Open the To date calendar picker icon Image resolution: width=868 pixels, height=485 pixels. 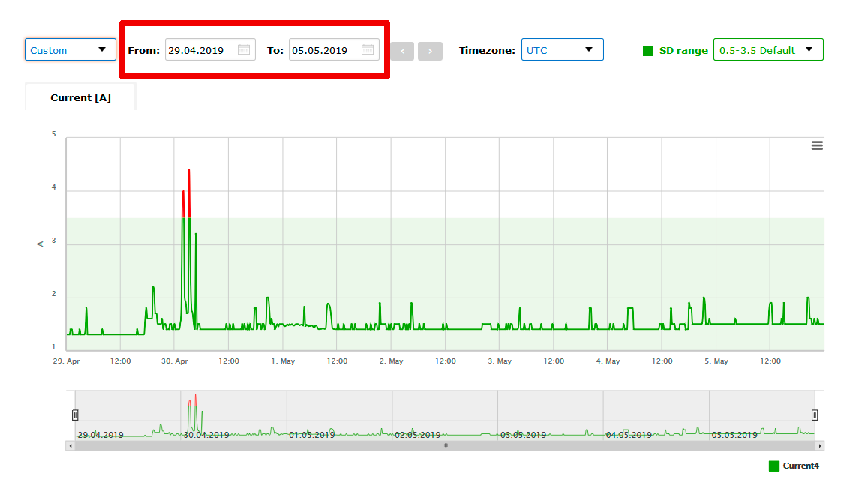point(368,49)
